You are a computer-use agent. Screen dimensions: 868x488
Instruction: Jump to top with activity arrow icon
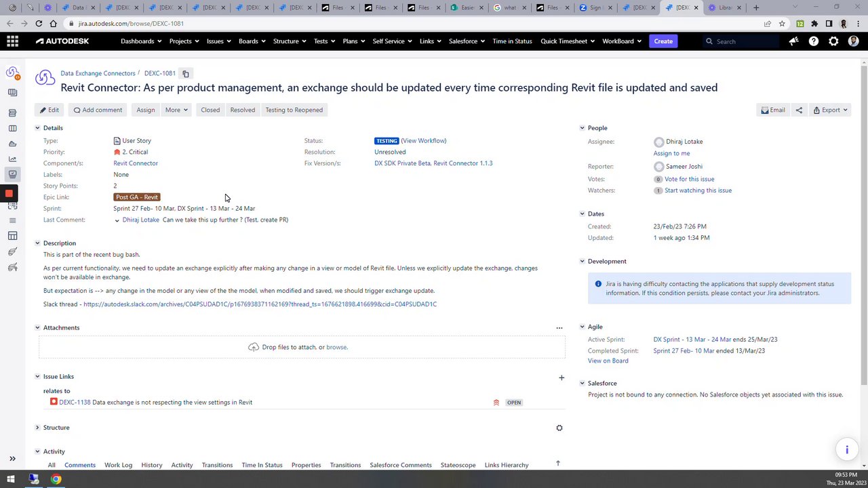click(558, 463)
